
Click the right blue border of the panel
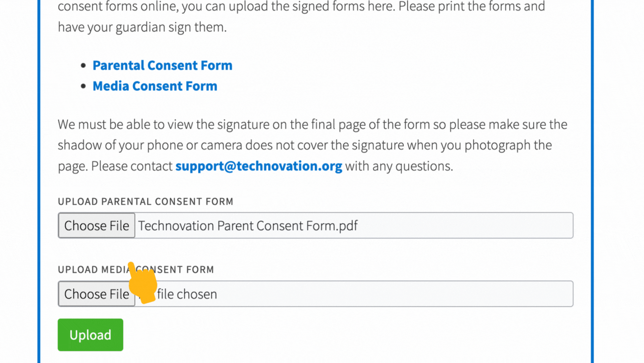[x=592, y=181]
